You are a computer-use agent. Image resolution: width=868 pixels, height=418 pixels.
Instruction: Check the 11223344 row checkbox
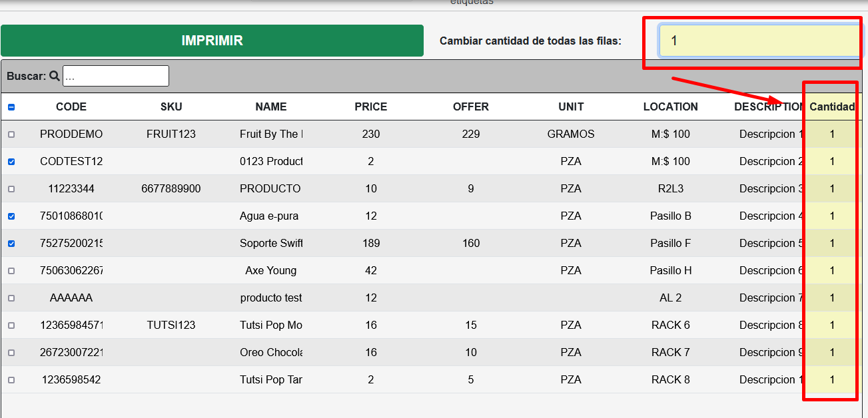(11, 189)
